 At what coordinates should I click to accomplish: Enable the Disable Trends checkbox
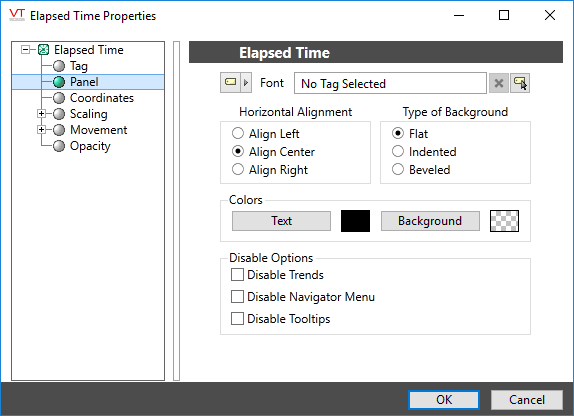tap(237, 275)
